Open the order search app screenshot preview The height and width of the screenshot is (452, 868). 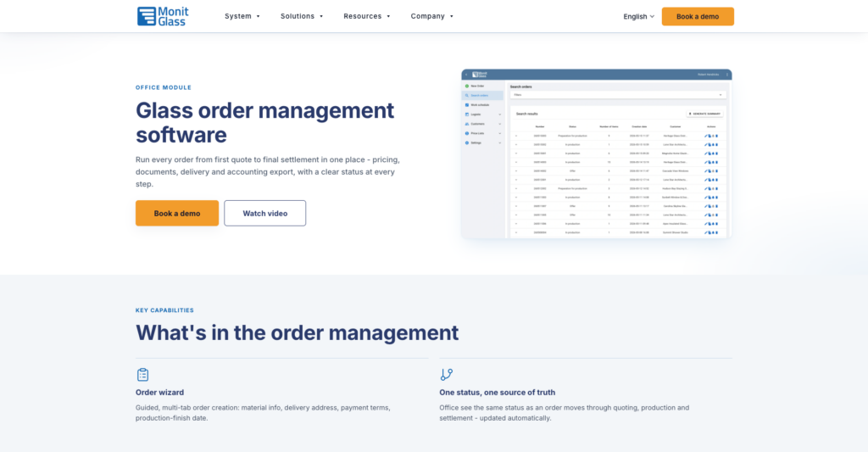(x=597, y=154)
